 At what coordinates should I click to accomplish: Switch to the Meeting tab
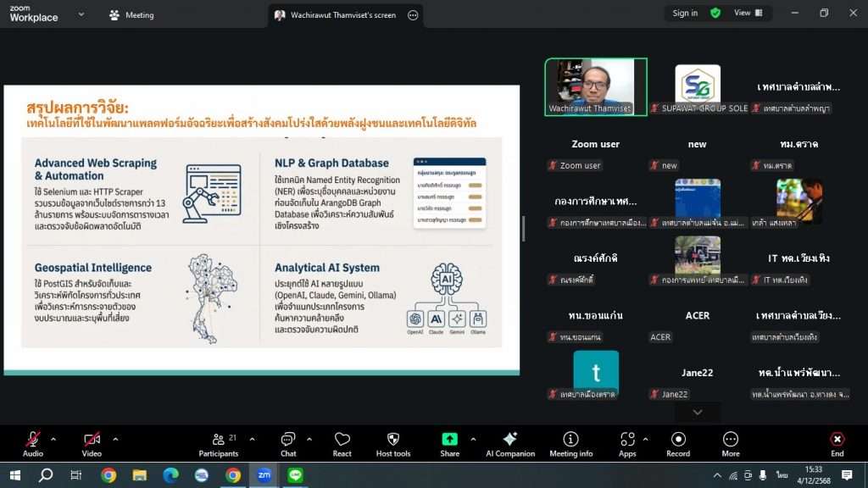click(132, 14)
